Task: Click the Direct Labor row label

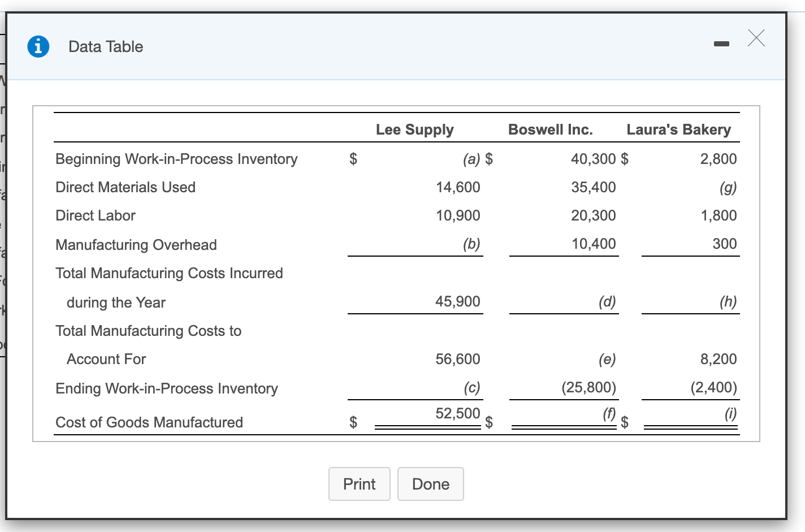Action: click(x=96, y=215)
